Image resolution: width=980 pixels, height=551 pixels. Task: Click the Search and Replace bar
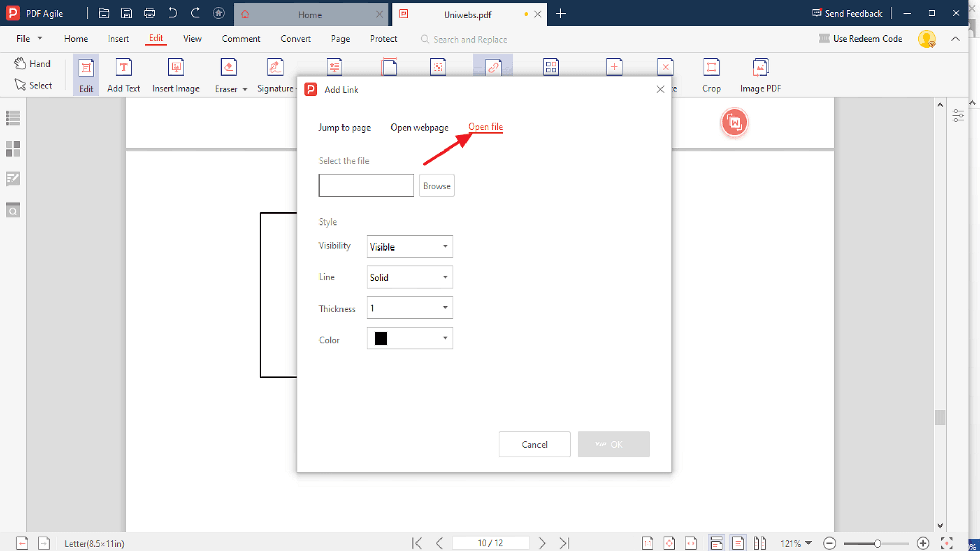pyautogui.click(x=471, y=39)
